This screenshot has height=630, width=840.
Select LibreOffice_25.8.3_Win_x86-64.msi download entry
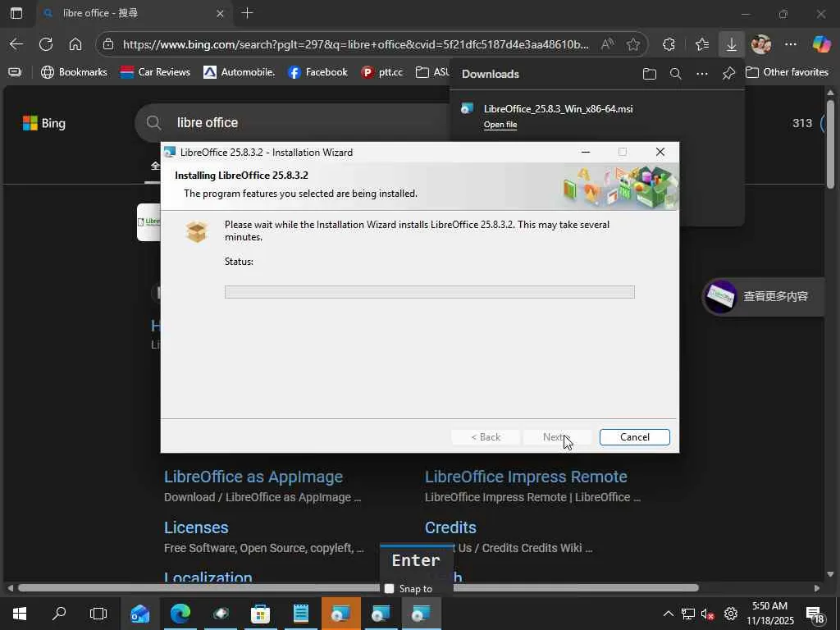tap(558, 109)
